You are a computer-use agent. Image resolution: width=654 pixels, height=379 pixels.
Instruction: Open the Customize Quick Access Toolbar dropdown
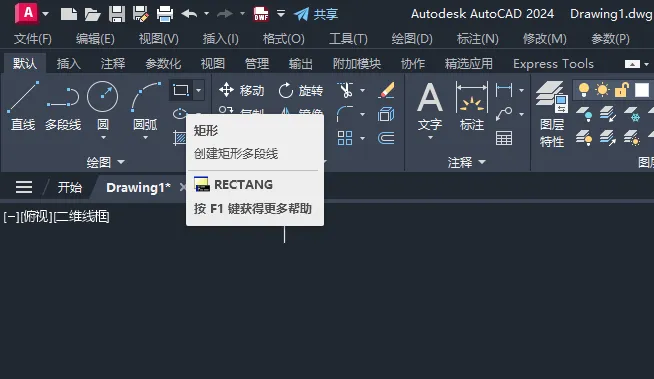[281, 14]
